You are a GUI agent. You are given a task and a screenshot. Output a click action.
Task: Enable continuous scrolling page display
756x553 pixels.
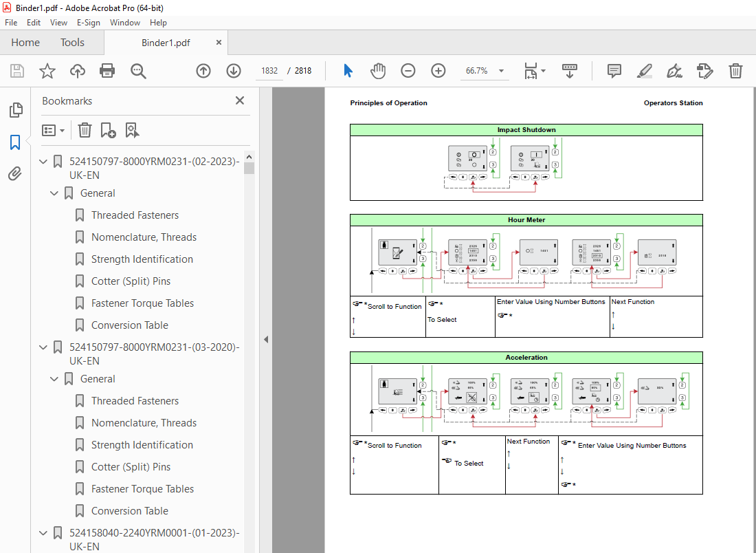pyautogui.click(x=569, y=71)
